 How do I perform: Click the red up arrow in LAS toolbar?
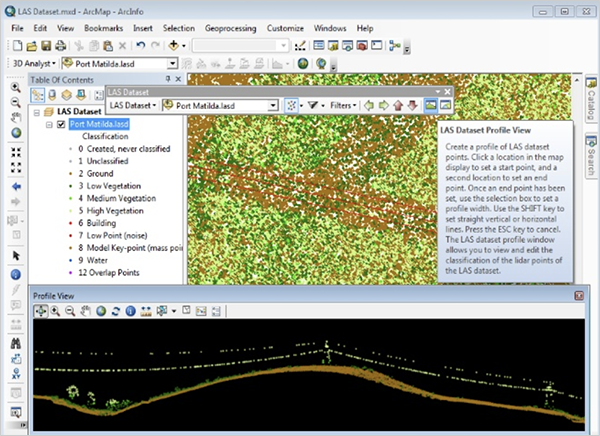point(398,105)
